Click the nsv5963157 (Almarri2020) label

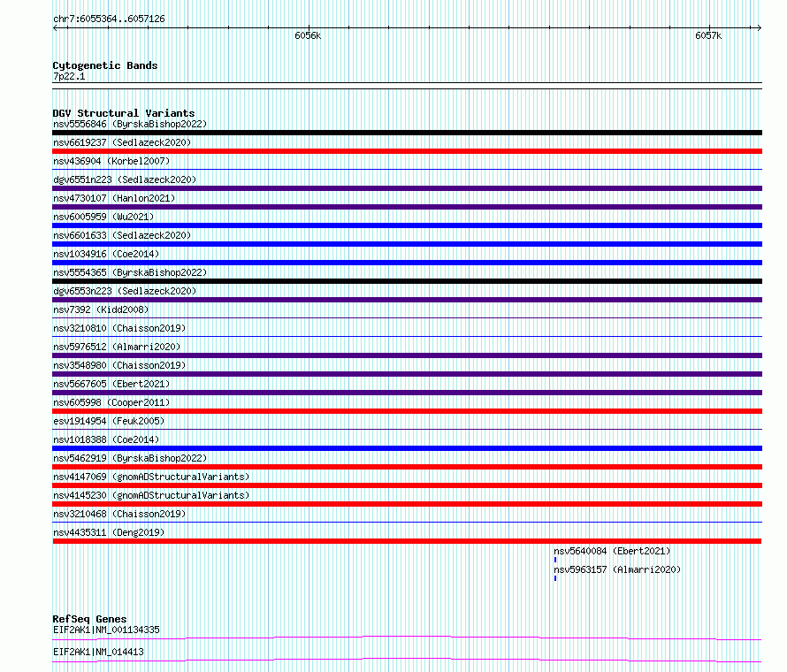click(617, 569)
